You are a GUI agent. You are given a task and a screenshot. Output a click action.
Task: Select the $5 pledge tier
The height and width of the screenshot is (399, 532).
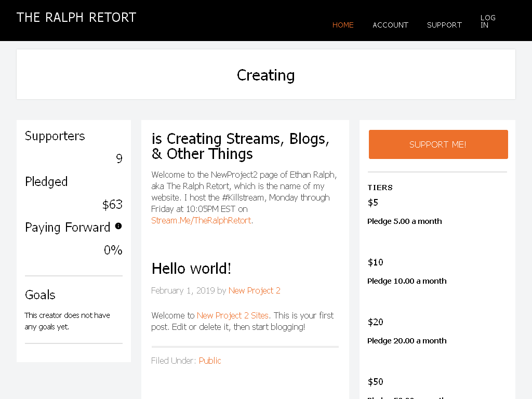click(x=373, y=203)
